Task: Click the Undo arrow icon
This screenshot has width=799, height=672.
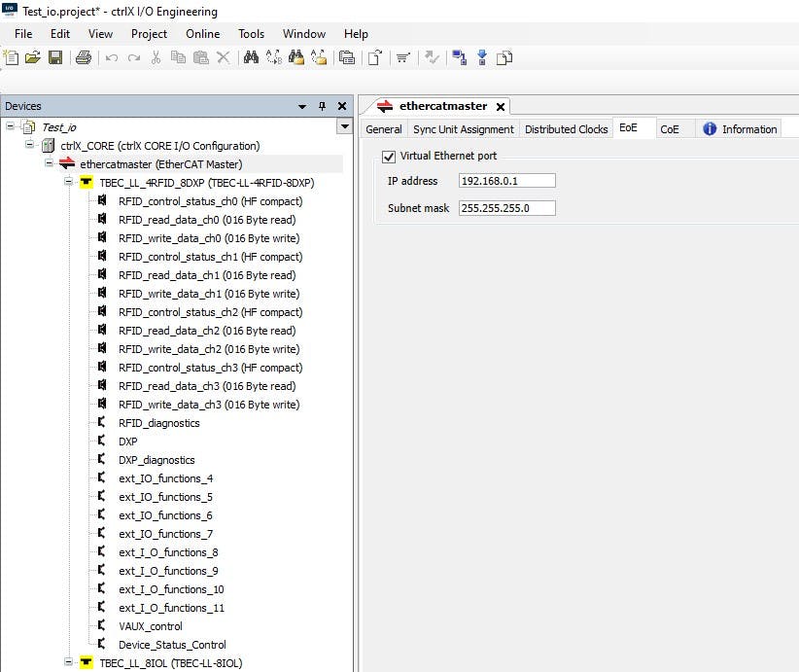Action: pyautogui.click(x=112, y=57)
